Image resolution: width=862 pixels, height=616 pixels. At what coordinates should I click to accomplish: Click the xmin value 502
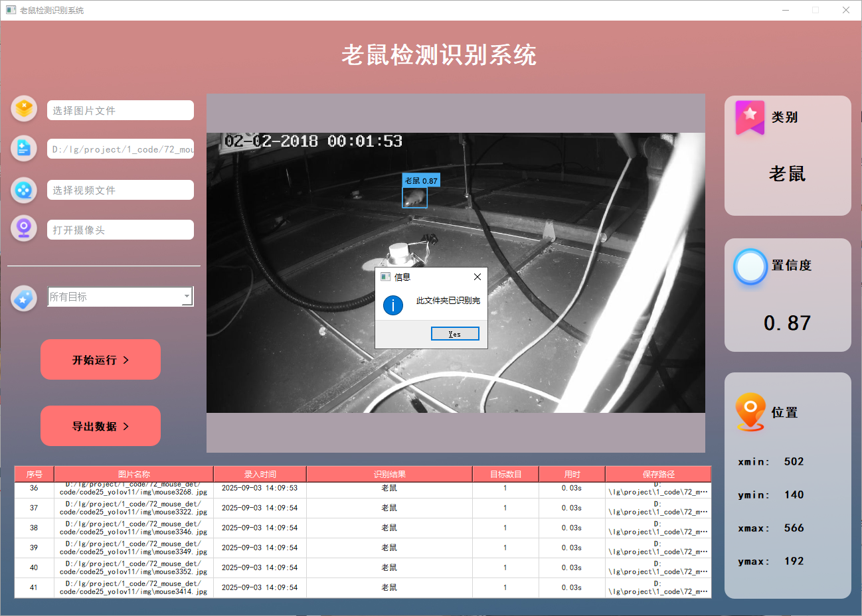pyautogui.click(x=794, y=461)
